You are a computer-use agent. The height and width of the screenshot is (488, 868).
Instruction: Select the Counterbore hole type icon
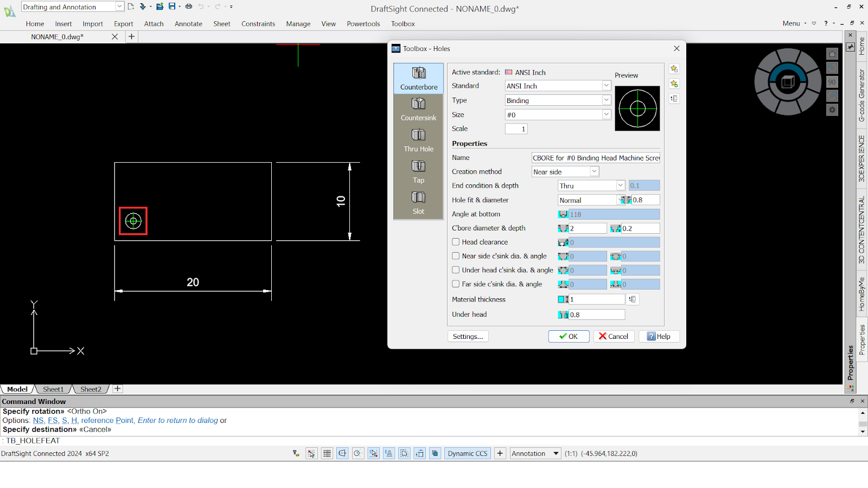click(418, 79)
